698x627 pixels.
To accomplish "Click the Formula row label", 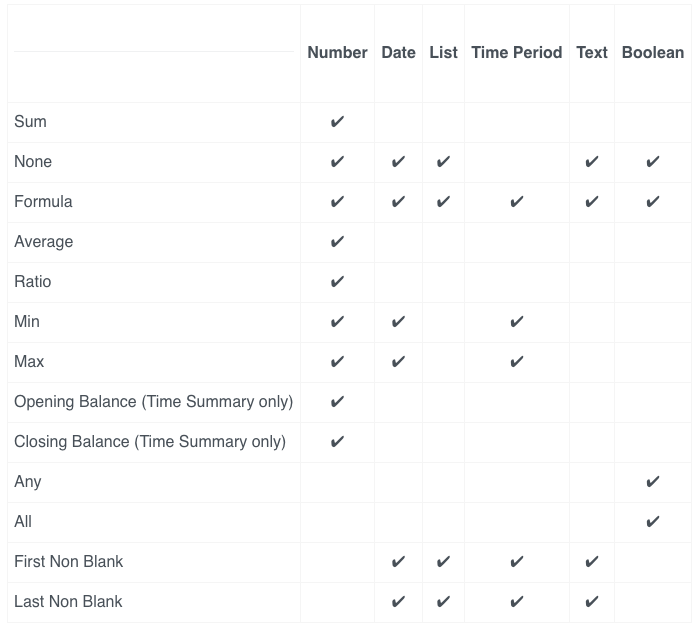I will point(43,202).
